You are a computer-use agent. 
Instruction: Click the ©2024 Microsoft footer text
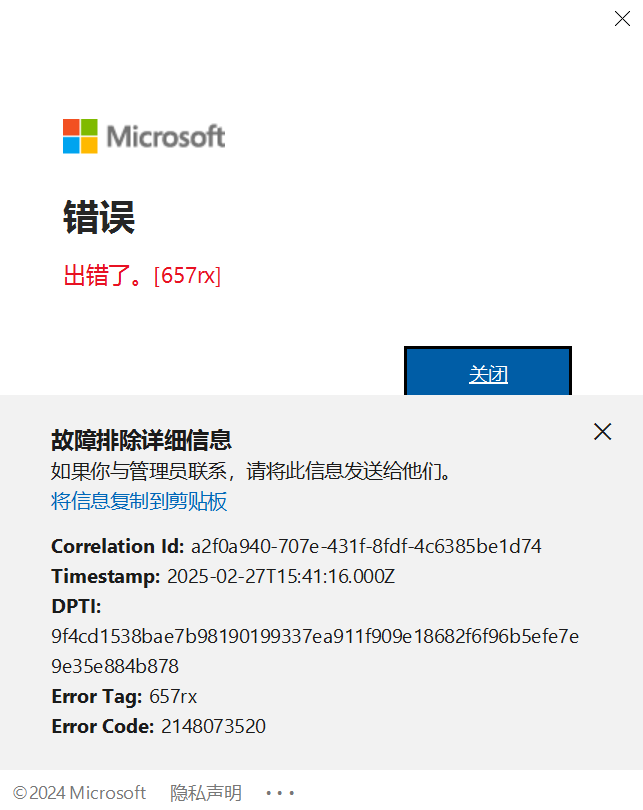coord(79,792)
